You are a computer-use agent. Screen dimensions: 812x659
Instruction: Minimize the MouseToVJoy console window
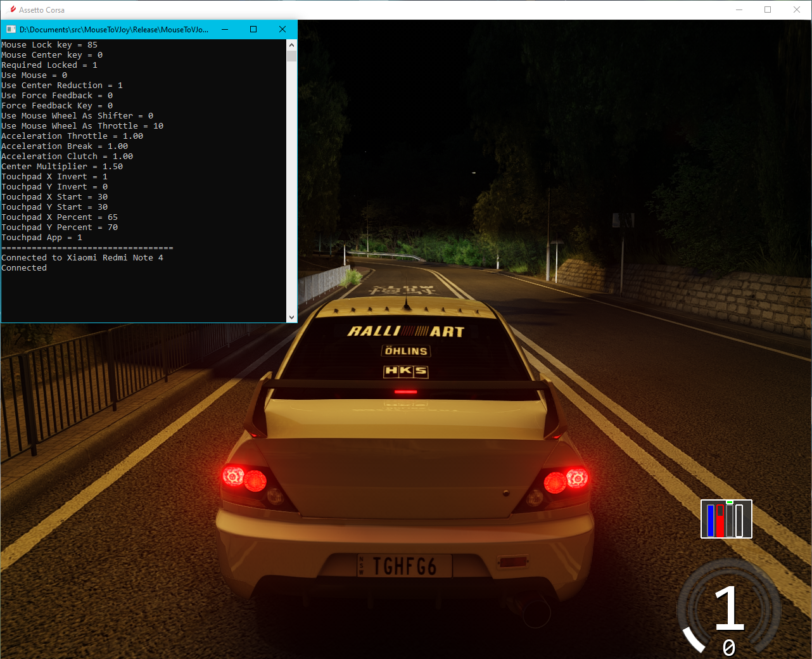(x=224, y=29)
